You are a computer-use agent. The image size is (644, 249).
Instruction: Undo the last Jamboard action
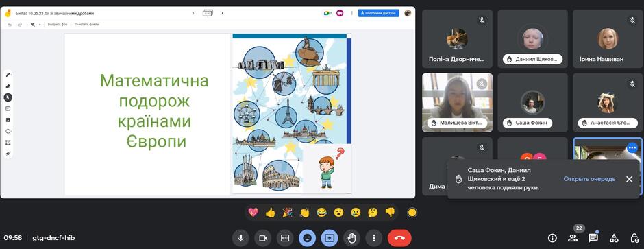(10, 25)
